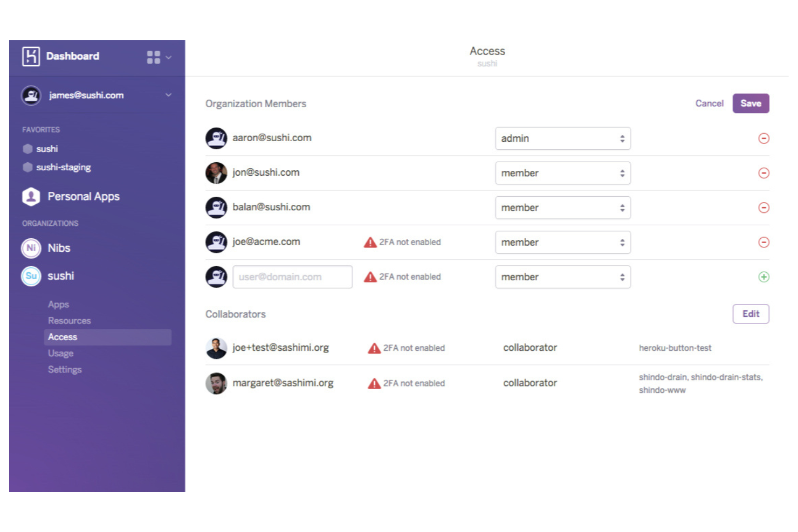
Task: Open the apps grid icon in header
Action: click(153, 56)
